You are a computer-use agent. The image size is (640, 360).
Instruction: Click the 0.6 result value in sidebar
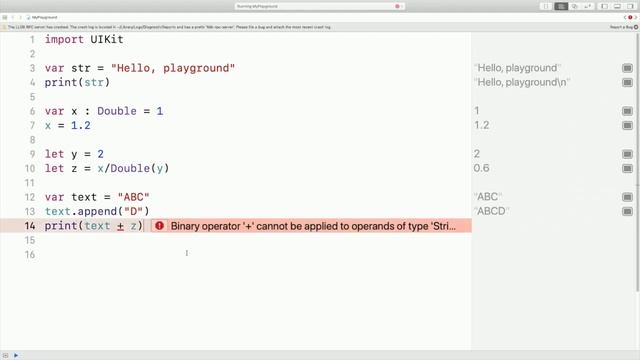click(x=481, y=168)
